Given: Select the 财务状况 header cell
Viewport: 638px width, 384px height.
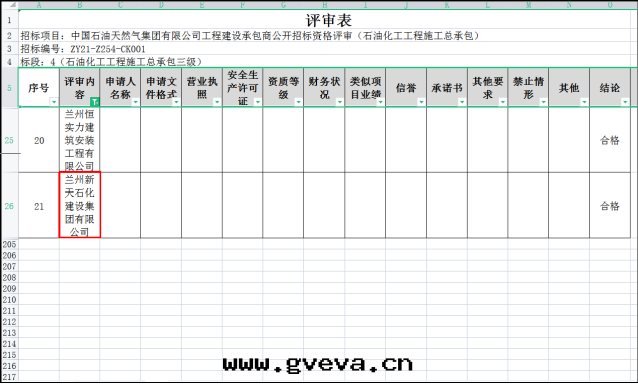Looking at the screenshot, I should pyautogui.click(x=324, y=87).
